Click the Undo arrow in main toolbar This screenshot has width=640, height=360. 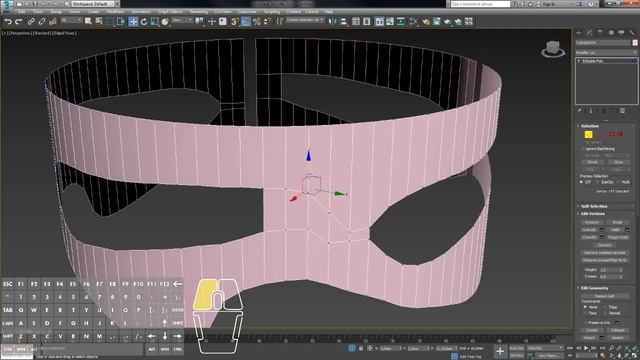[8, 21]
